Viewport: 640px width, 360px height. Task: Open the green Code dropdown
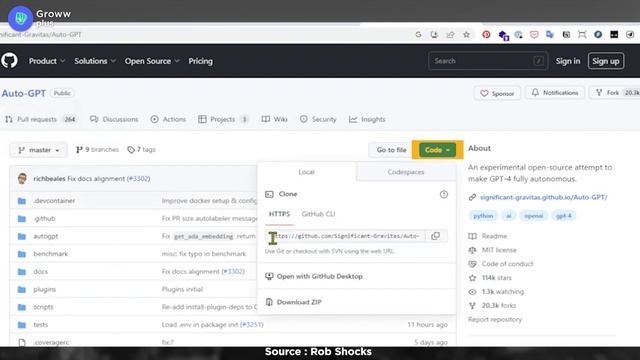point(437,150)
